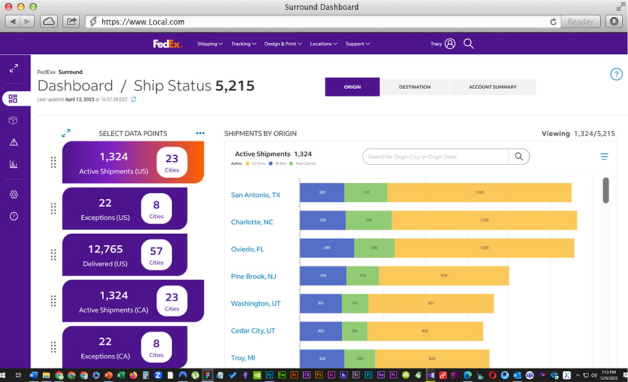The image size is (628, 382).
Task: Click the refresh icon beside last updated
Action: pyautogui.click(x=134, y=99)
